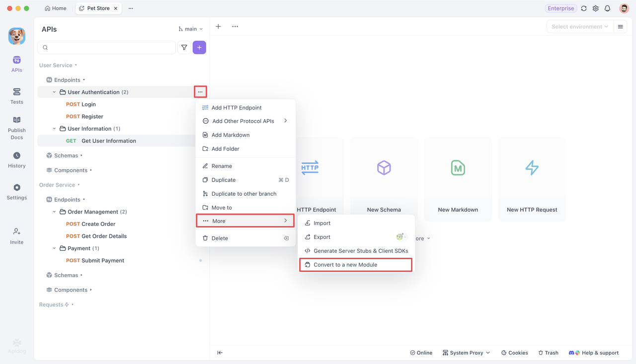
Task: Collapse the User Authentication folder
Action: (x=54, y=92)
